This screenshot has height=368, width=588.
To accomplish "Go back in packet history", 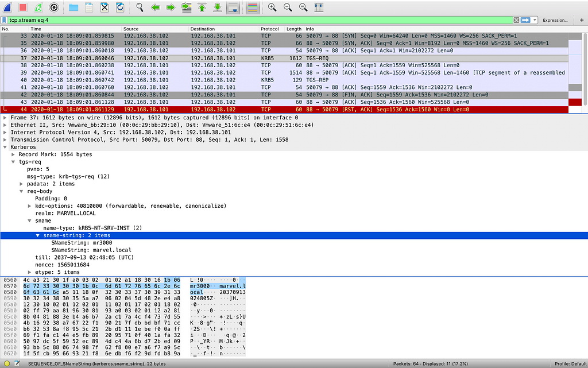I will pyautogui.click(x=155, y=7).
